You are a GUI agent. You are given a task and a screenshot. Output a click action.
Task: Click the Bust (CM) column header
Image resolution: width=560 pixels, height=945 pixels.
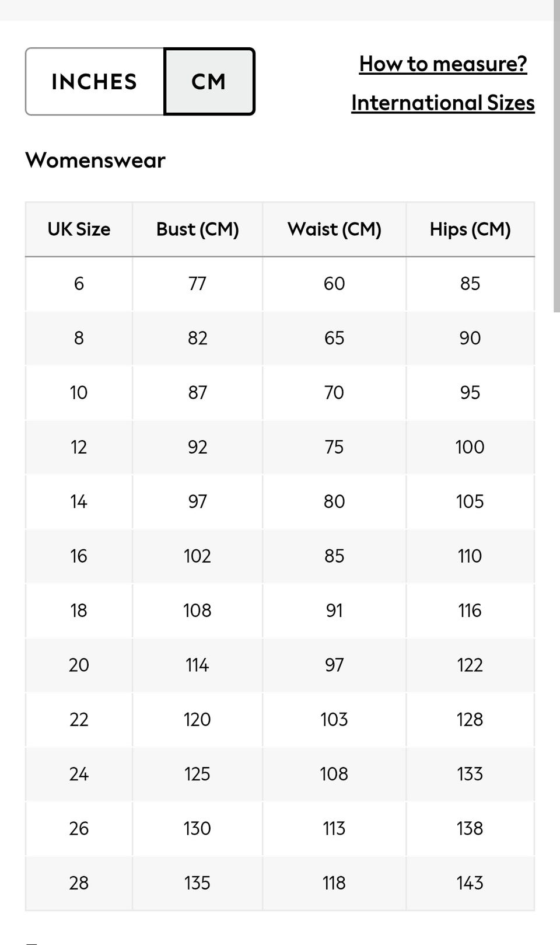[x=197, y=229]
